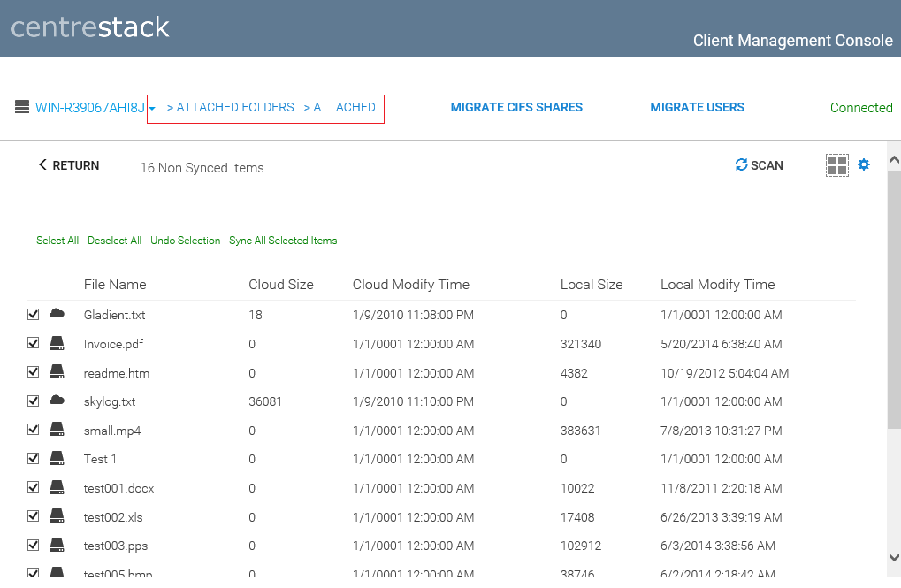Click the local drive icon for test001.docx
901x588 pixels.
[57, 487]
